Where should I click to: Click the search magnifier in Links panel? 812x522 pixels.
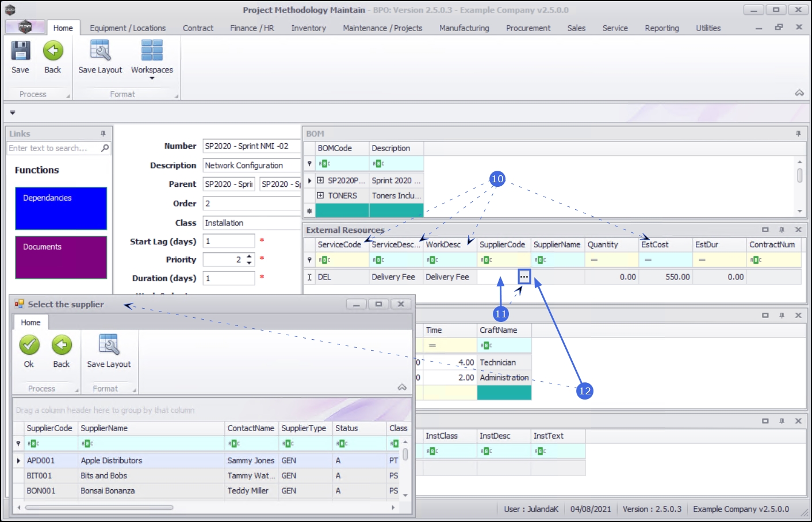[105, 148]
